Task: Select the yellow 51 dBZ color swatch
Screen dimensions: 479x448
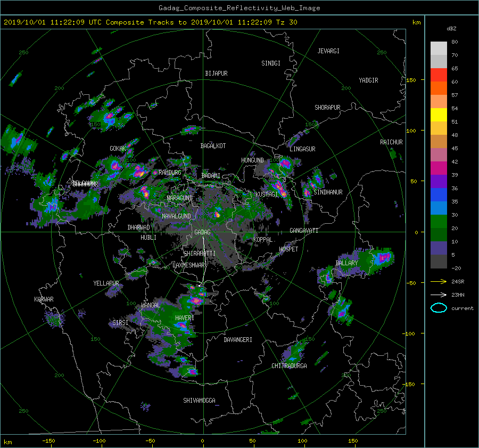Action: click(439, 115)
